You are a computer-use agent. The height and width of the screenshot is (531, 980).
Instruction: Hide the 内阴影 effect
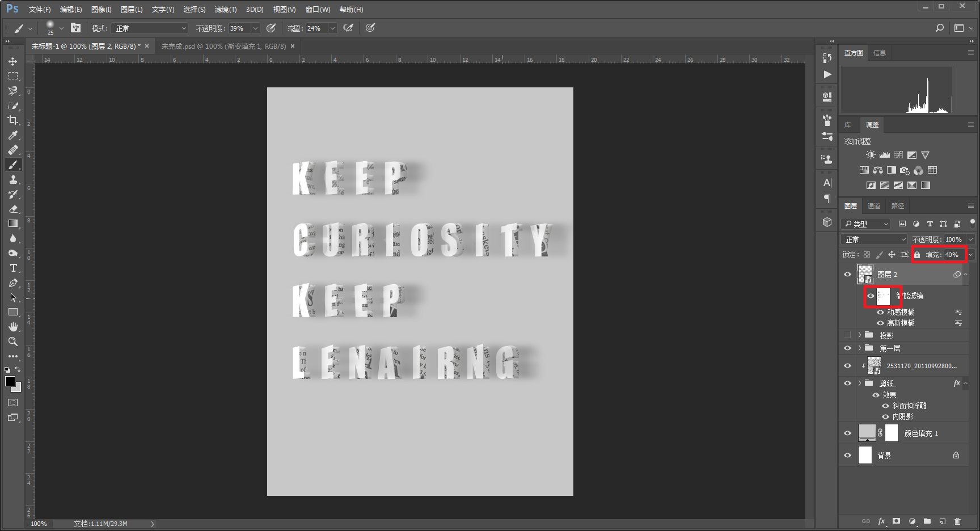(885, 416)
